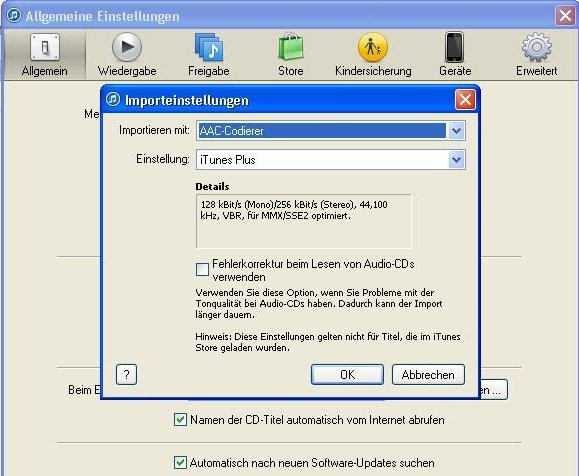
Task: Confirm import settings with OK
Action: click(x=347, y=374)
